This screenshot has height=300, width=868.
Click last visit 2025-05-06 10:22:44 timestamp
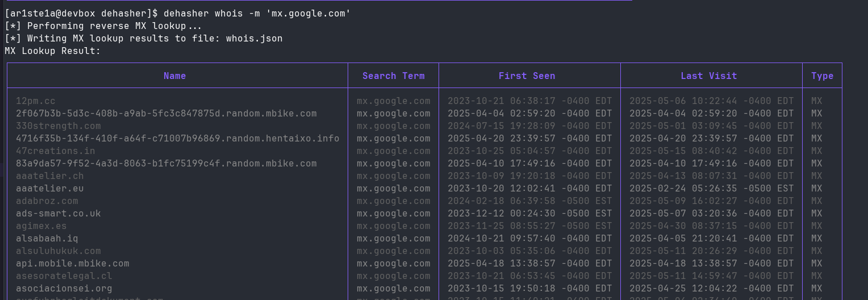click(x=711, y=101)
